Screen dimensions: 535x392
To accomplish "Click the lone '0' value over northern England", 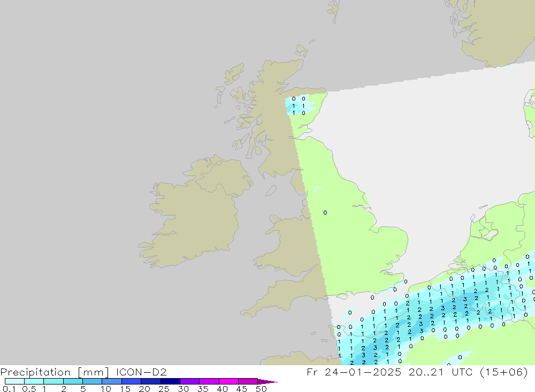I will click(325, 212).
